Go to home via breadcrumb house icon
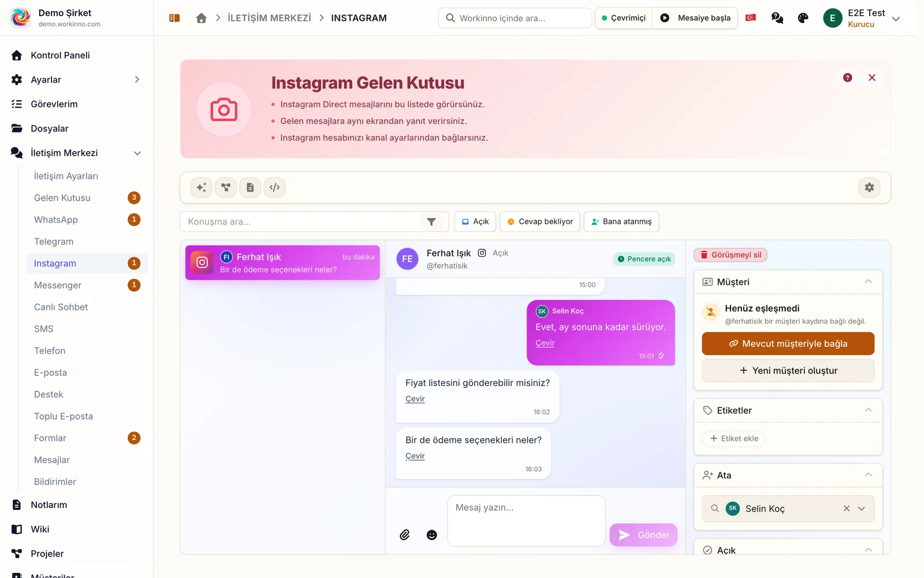This screenshot has width=924, height=578. (x=201, y=18)
